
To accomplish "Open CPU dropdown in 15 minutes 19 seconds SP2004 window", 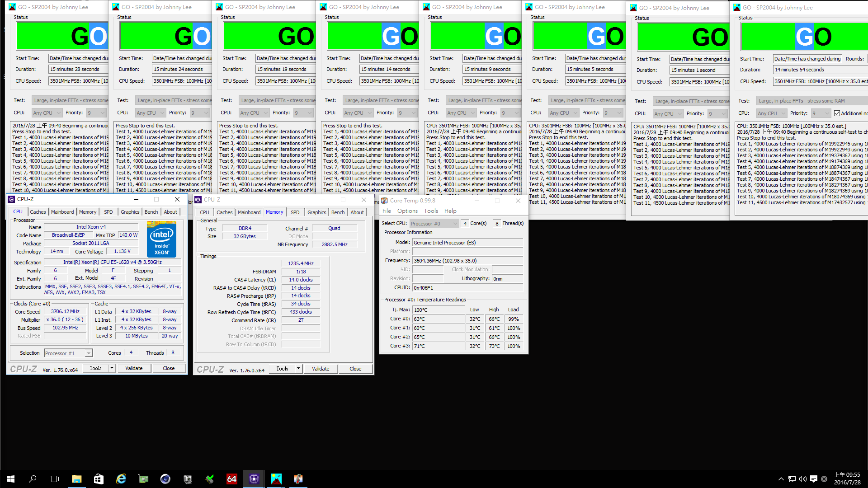I will (254, 113).
